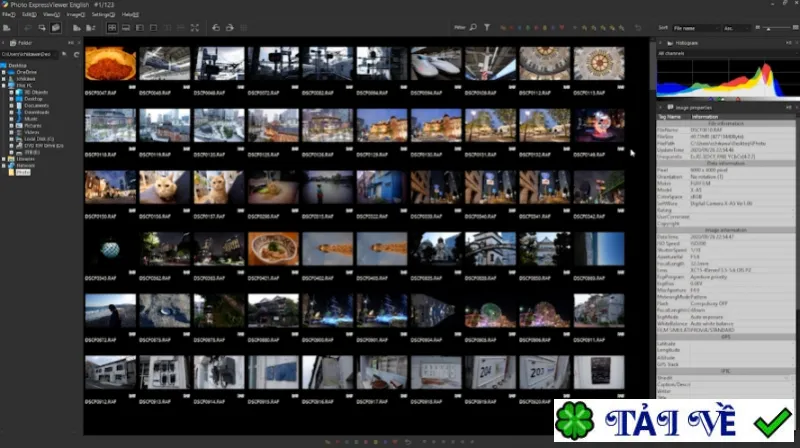Expand the Pictures folder node
This screenshot has width=800, height=448.
[x=11, y=126]
